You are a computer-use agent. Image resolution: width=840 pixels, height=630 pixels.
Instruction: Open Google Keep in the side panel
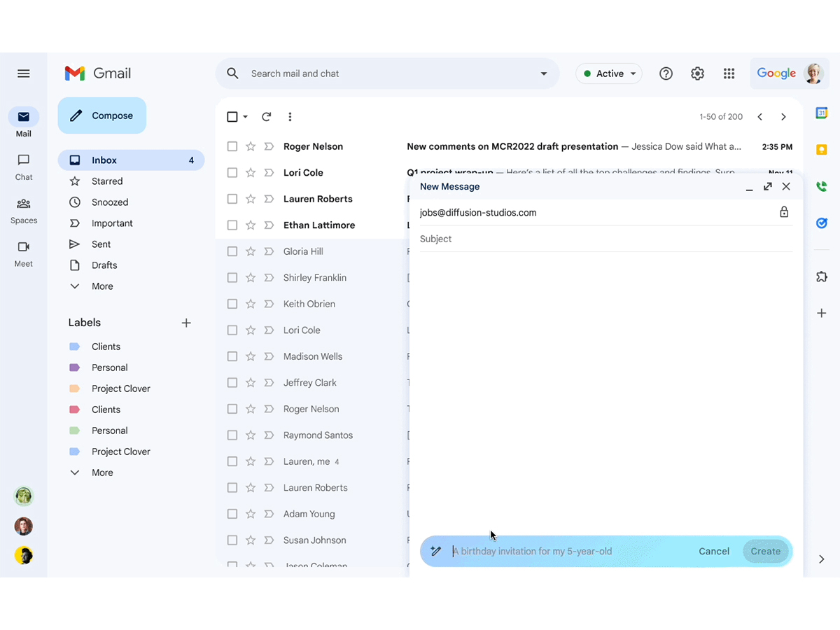pyautogui.click(x=822, y=150)
